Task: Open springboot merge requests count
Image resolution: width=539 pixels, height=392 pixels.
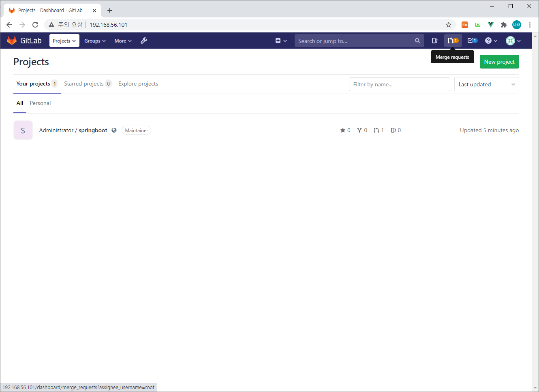Action: [x=379, y=130]
